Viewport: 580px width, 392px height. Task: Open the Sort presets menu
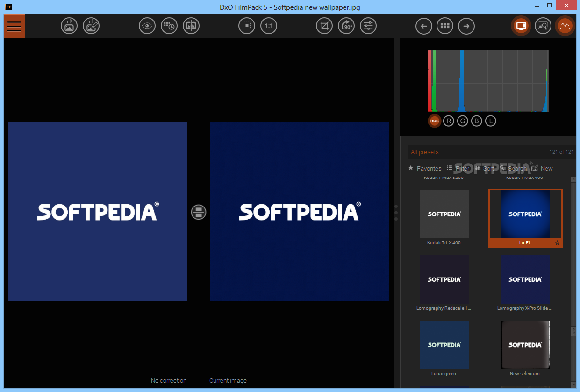(485, 168)
